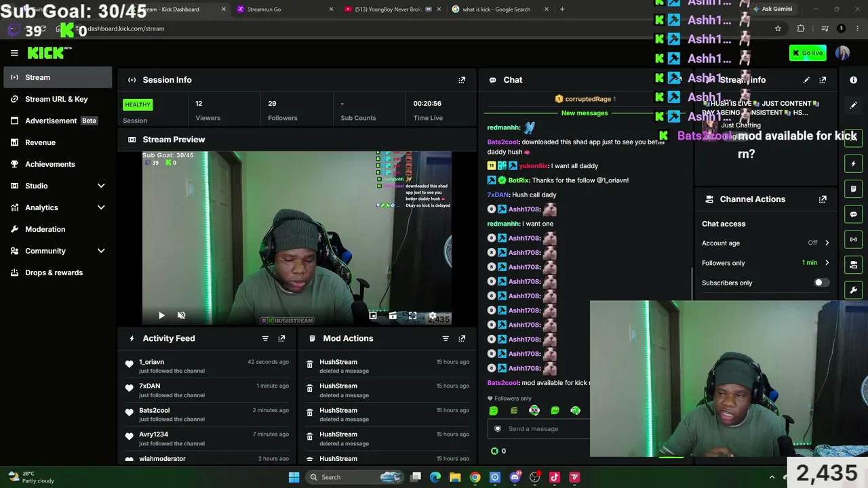The height and width of the screenshot is (488, 868).
Task: Select the 1_oriavn follow activity
Action: pyautogui.click(x=207, y=366)
